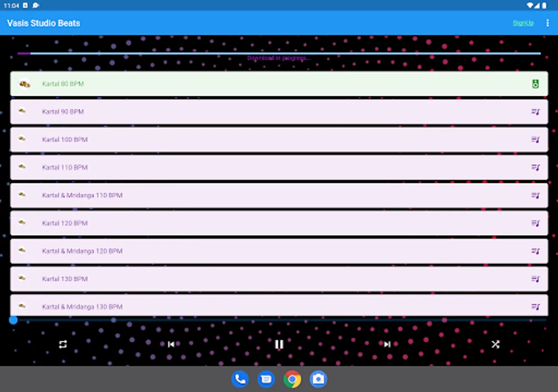Click the Kartal 100 BPM cymbal thumbnail

pos(22,139)
